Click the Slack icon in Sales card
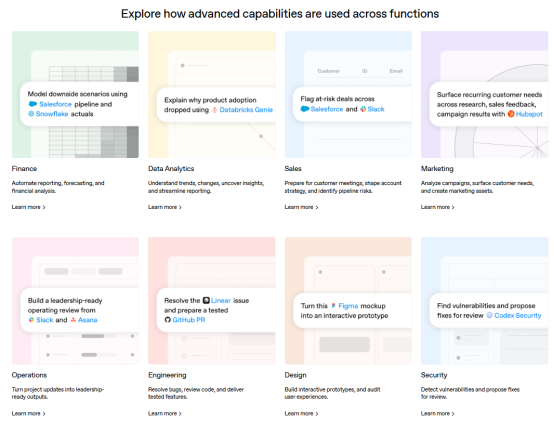Image resolution: width=554 pixels, height=433 pixels. click(363, 109)
